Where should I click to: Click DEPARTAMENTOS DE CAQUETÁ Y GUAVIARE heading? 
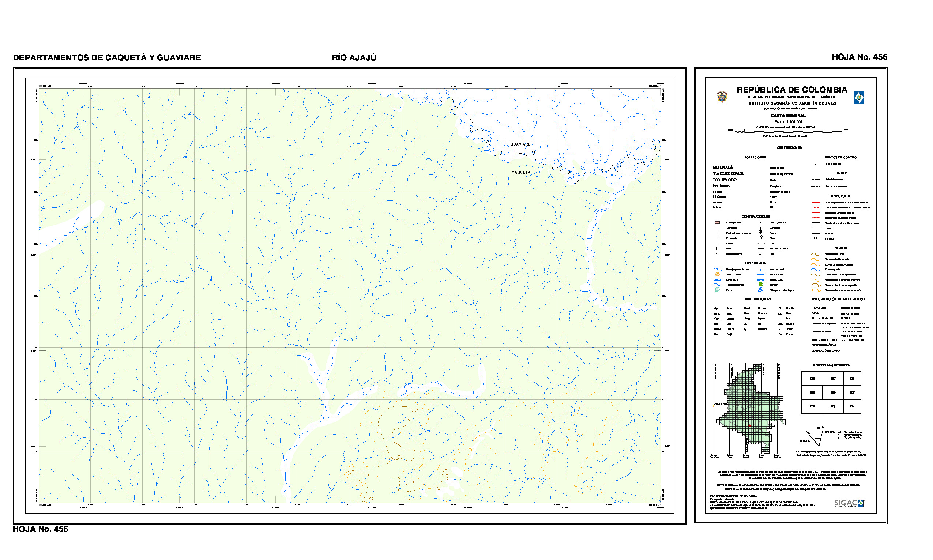tap(107, 57)
